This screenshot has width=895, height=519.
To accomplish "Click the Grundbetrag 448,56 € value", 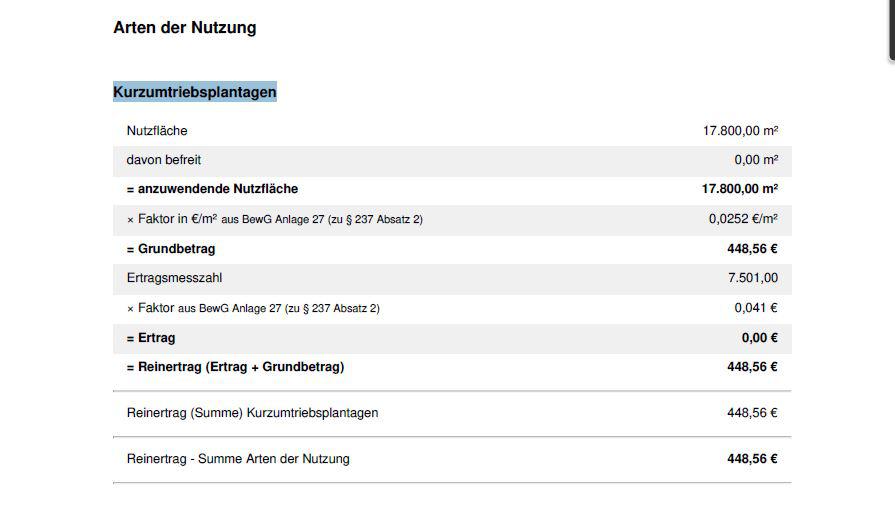I will [x=752, y=249].
